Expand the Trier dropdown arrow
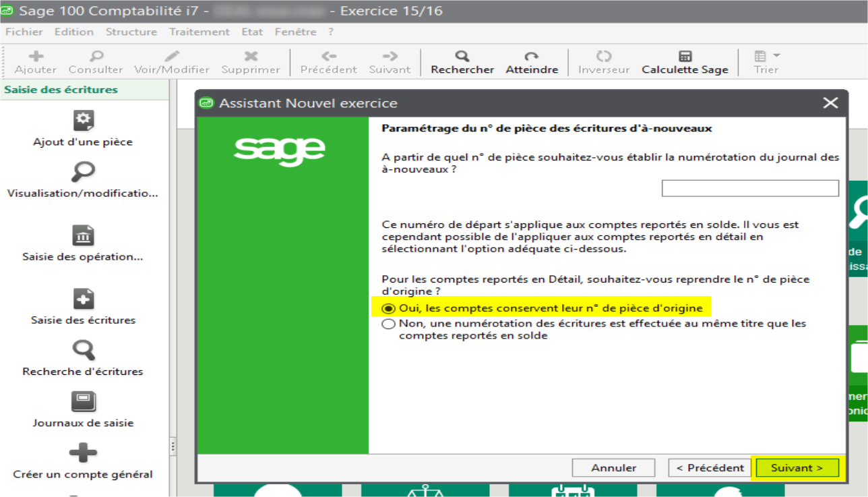The width and height of the screenshot is (868, 497). [776, 56]
